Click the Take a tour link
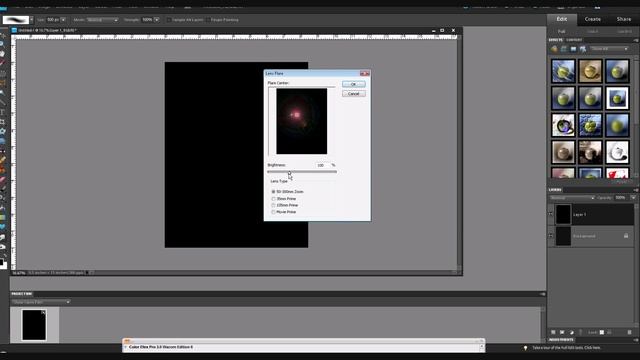Image resolution: width=640 pixels, height=360 pixels. (567, 348)
